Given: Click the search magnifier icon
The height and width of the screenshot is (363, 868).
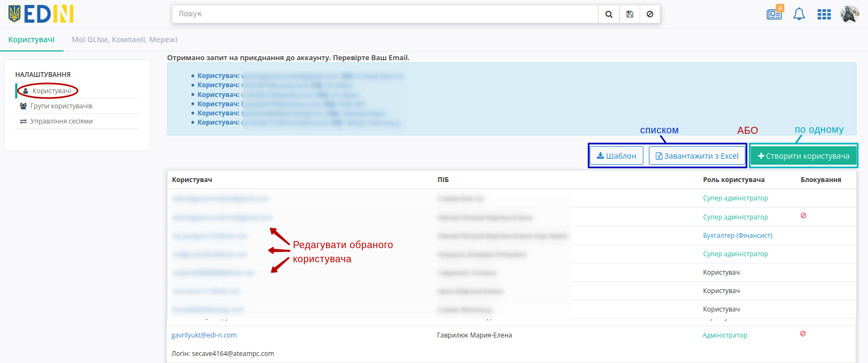Looking at the screenshot, I should (609, 14).
